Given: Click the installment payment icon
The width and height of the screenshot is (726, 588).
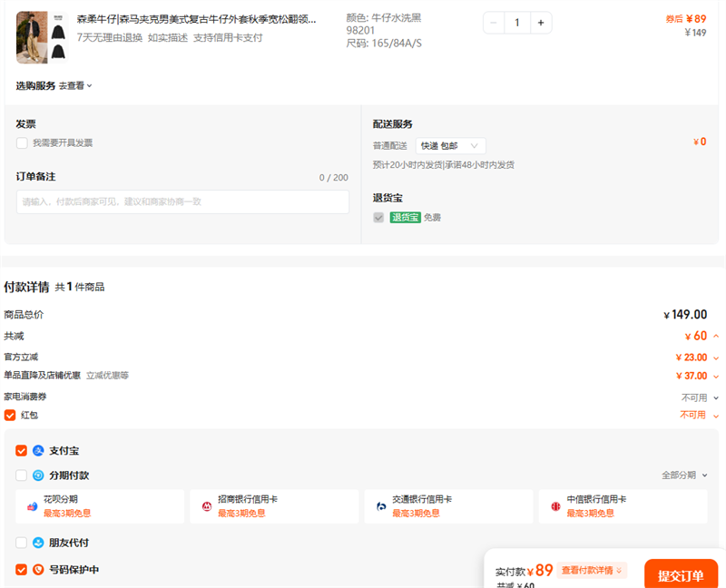Looking at the screenshot, I should (x=38, y=475).
